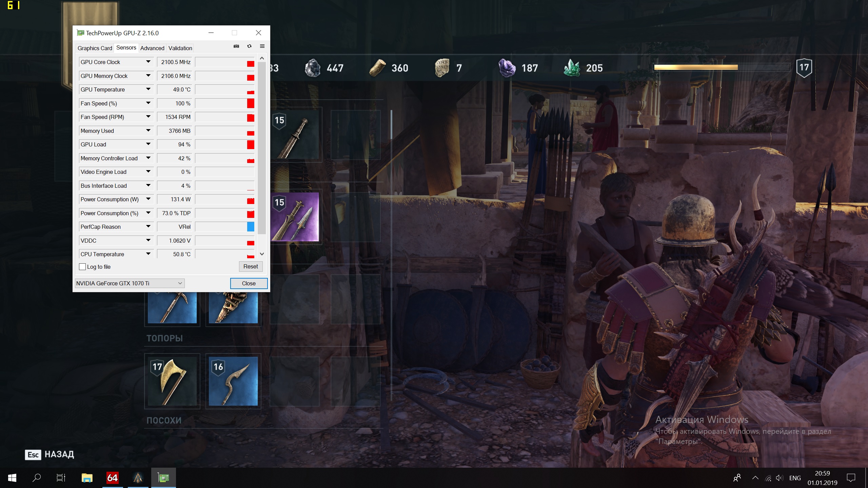Click the stone tablet resource icon (7)
This screenshot has width=868, height=488.
point(442,68)
